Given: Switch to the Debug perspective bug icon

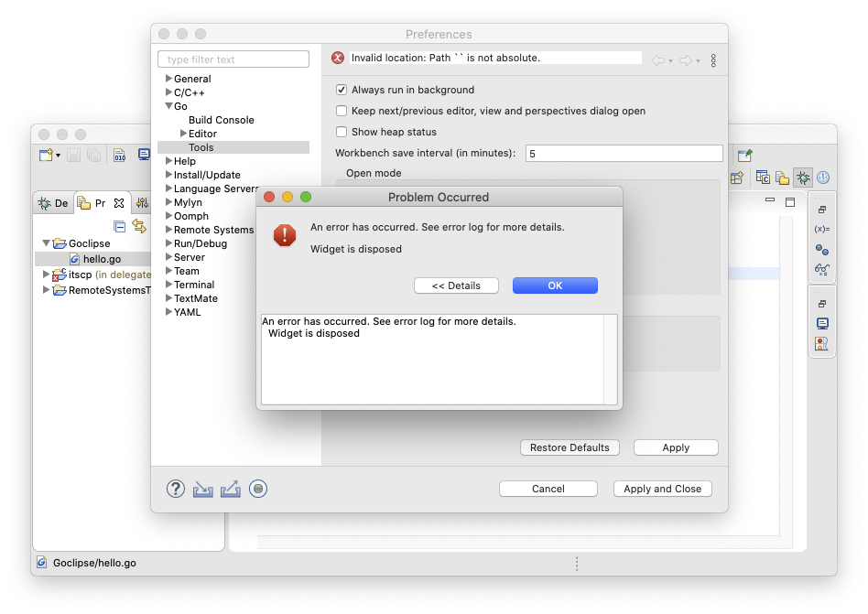Looking at the screenshot, I should pos(803,178).
